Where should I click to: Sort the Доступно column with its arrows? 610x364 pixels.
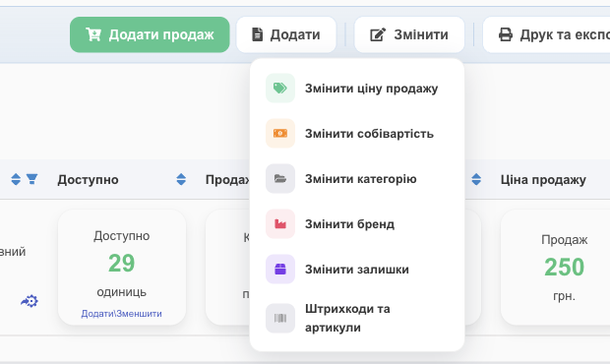point(181,179)
